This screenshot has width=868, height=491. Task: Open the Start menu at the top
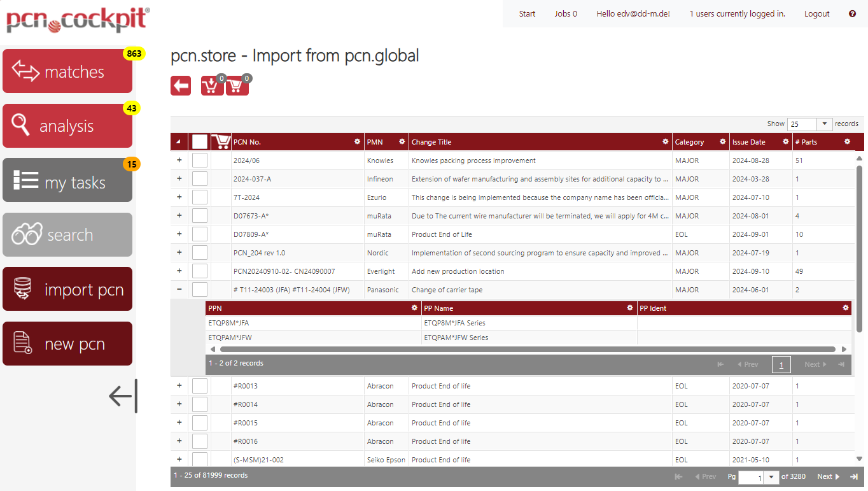click(x=527, y=13)
